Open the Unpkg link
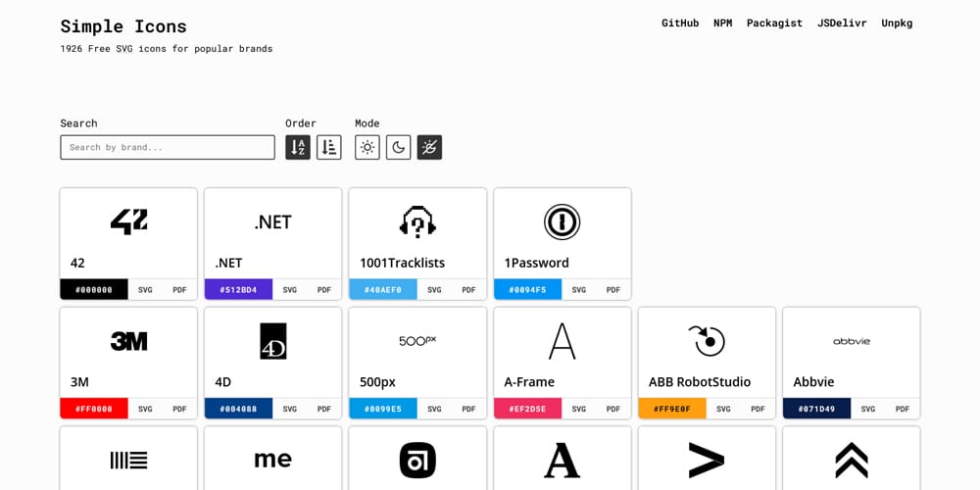Screen dimensions: 980x490 [897, 24]
